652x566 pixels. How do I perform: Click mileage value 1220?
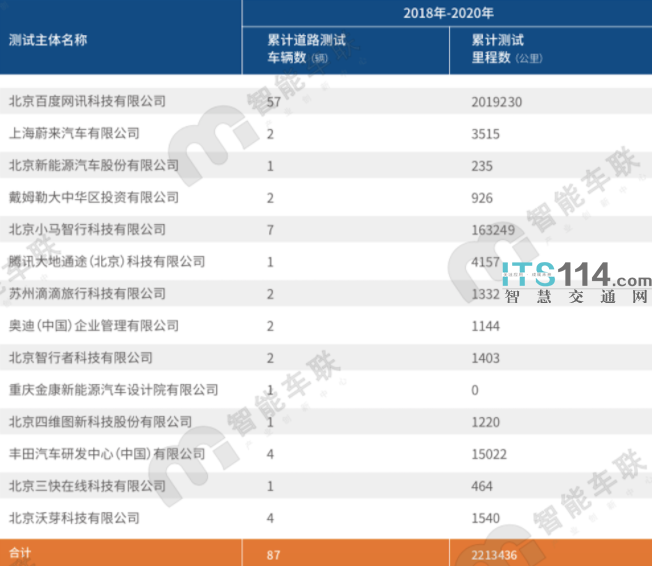click(485, 422)
